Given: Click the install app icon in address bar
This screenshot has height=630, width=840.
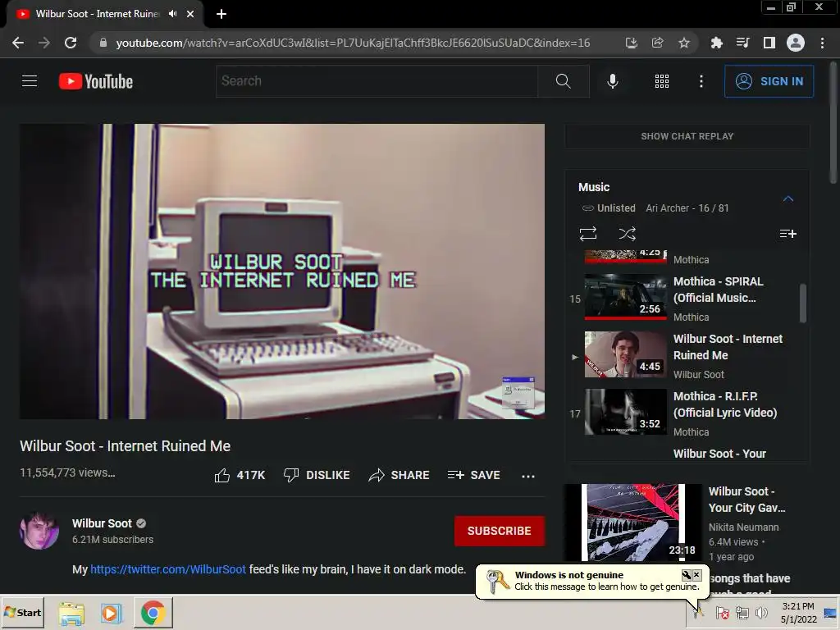Looking at the screenshot, I should 631,43.
